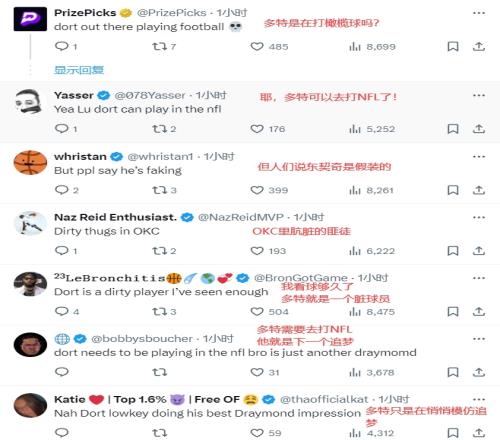Open Naz Reid Enthusiast display name
The width and height of the screenshot is (500, 440).
tap(115, 217)
